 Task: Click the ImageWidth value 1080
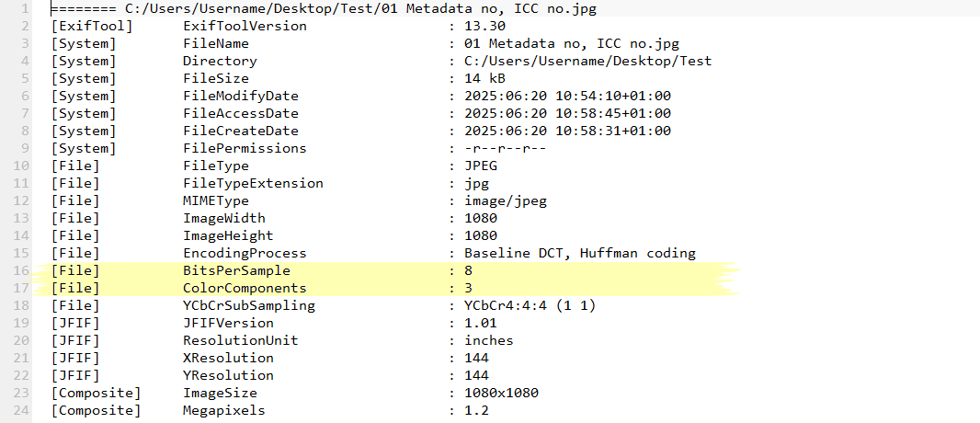[x=481, y=218]
